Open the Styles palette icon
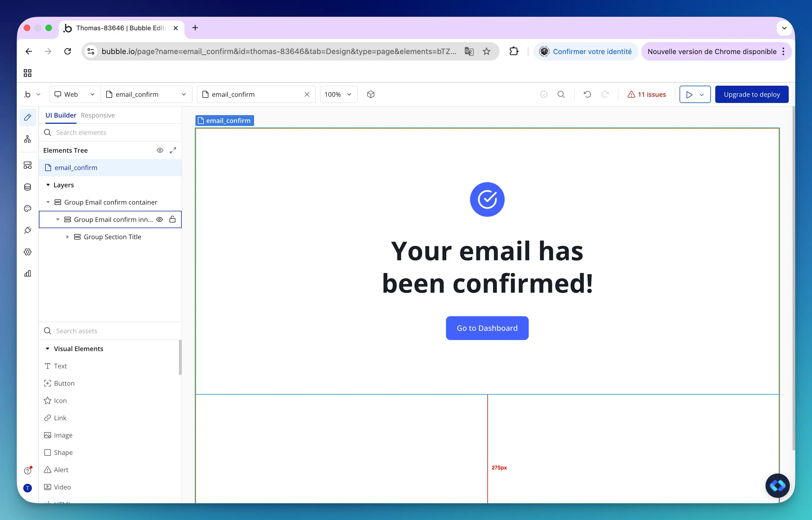 pos(28,209)
